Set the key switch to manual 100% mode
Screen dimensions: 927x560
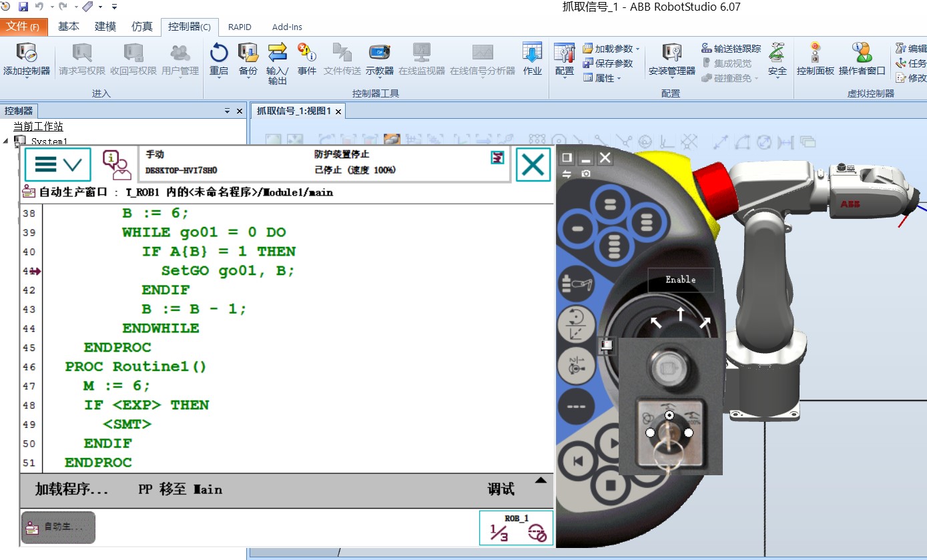point(689,433)
